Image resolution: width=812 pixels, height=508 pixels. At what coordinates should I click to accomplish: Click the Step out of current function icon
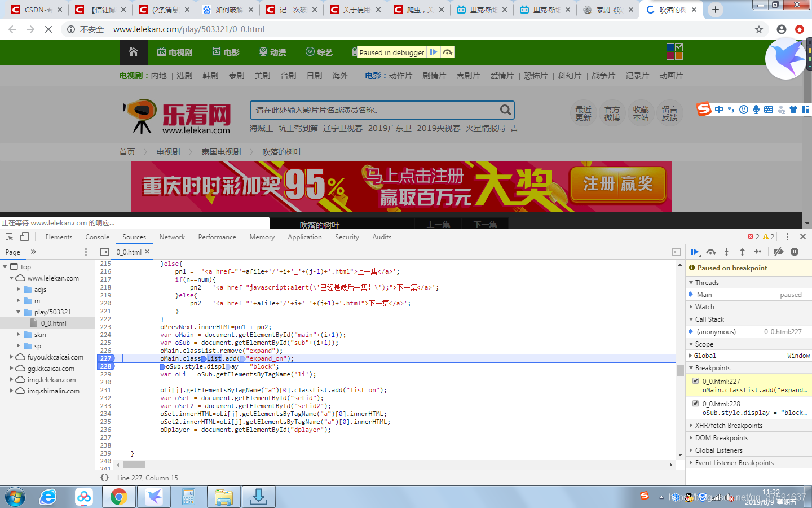(743, 252)
